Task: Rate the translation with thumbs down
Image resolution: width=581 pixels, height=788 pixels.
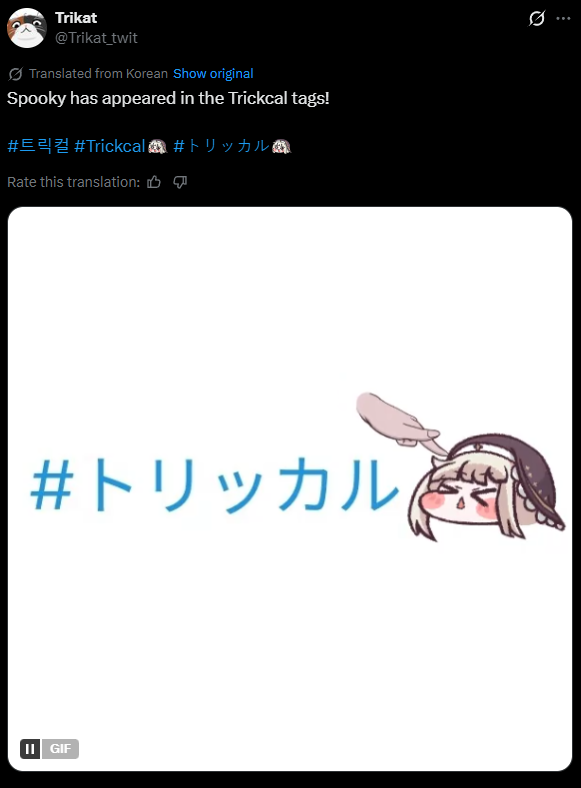Action: tap(180, 182)
